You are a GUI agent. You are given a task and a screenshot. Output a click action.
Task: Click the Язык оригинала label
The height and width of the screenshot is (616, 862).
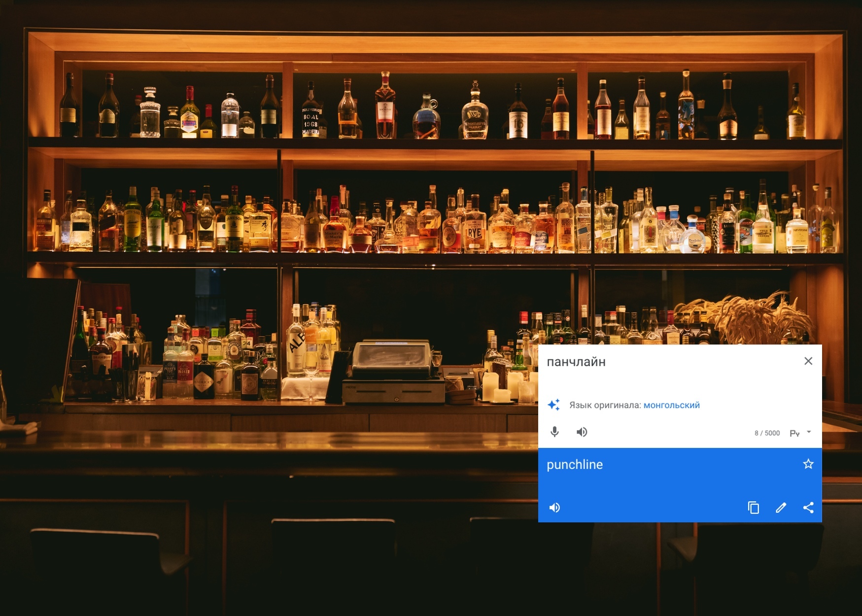(x=605, y=405)
